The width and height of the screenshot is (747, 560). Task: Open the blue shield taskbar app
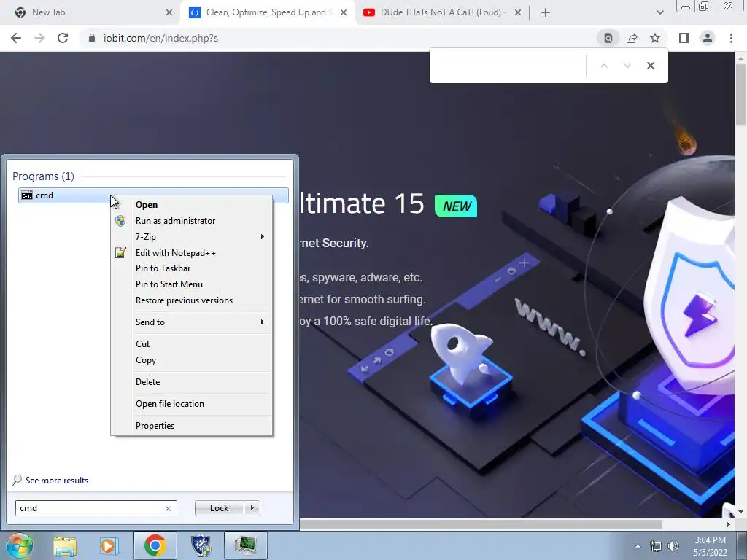coord(201,545)
